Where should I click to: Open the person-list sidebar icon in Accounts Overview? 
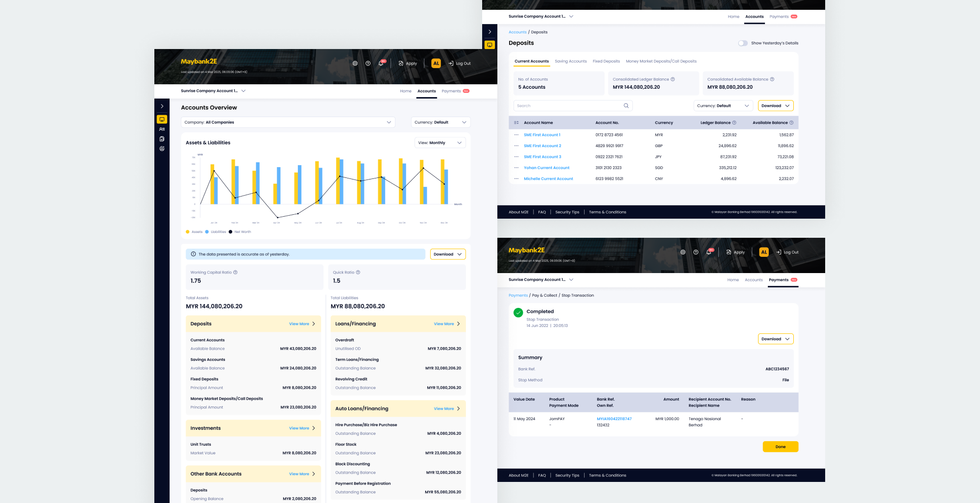[162, 129]
